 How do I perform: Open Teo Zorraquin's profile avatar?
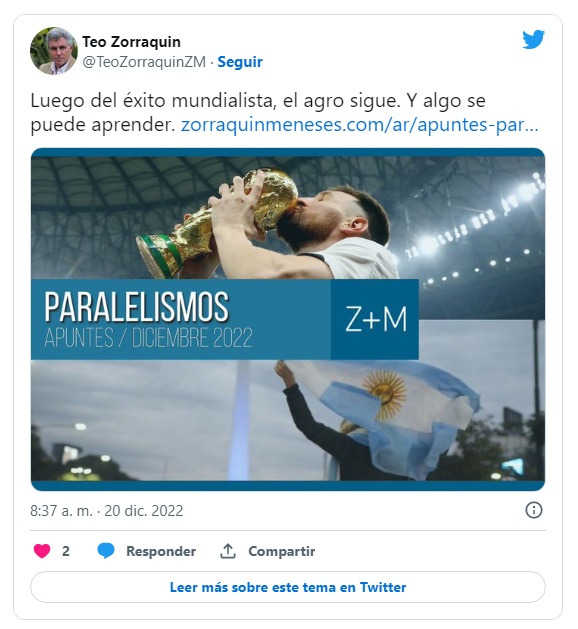[54, 51]
